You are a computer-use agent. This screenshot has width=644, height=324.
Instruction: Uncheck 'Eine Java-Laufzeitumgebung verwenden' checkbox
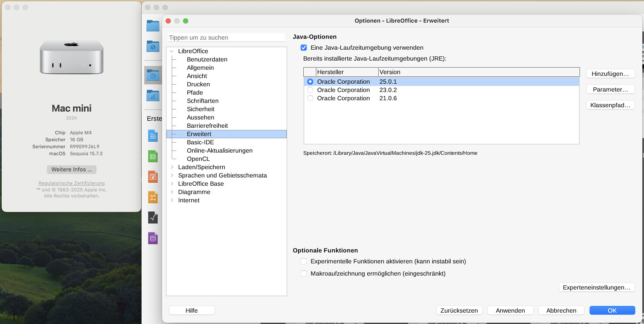(304, 48)
